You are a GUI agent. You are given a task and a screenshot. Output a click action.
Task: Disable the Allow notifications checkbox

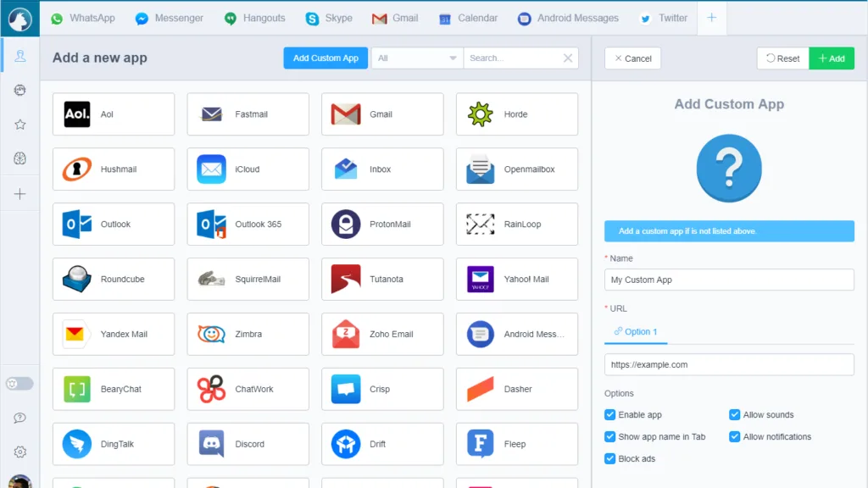click(735, 436)
